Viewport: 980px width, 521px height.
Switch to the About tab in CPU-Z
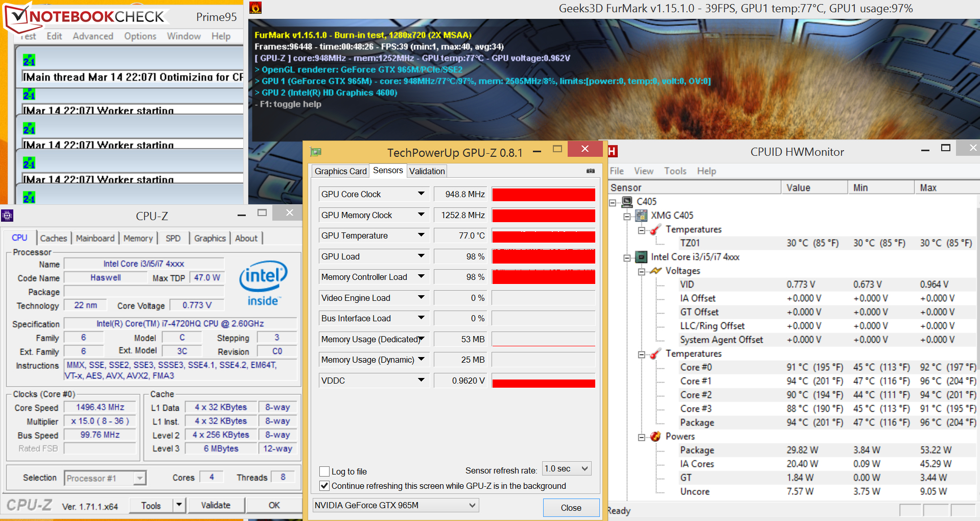[246, 238]
